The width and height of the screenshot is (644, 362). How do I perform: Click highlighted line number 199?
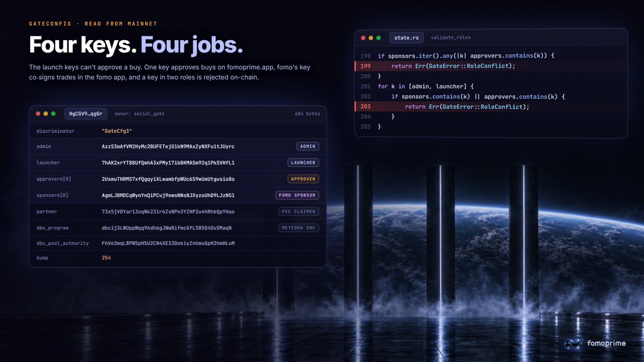[x=365, y=66]
